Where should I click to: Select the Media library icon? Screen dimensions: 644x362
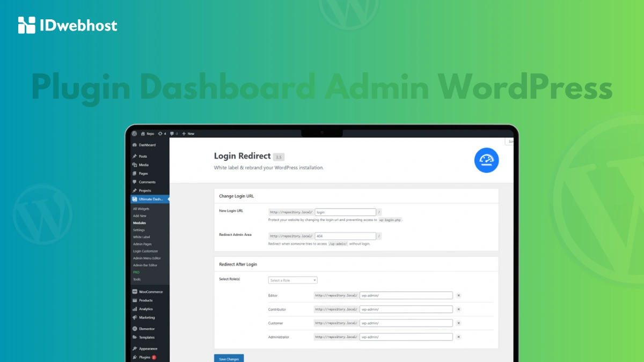[134, 165]
